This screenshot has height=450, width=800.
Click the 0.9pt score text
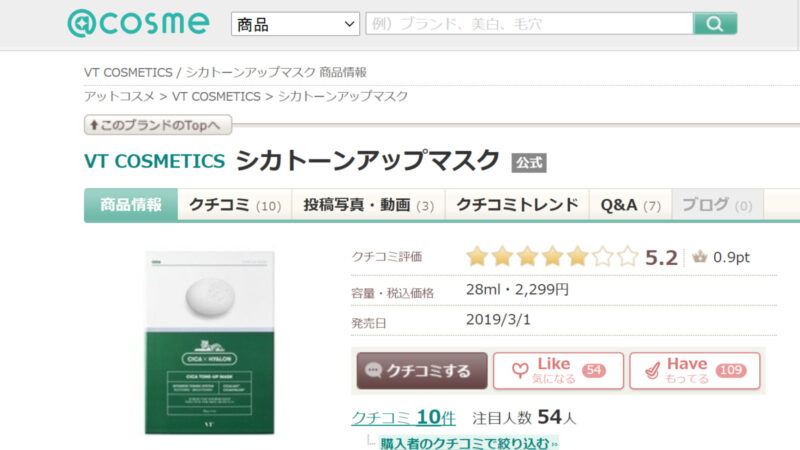click(731, 258)
